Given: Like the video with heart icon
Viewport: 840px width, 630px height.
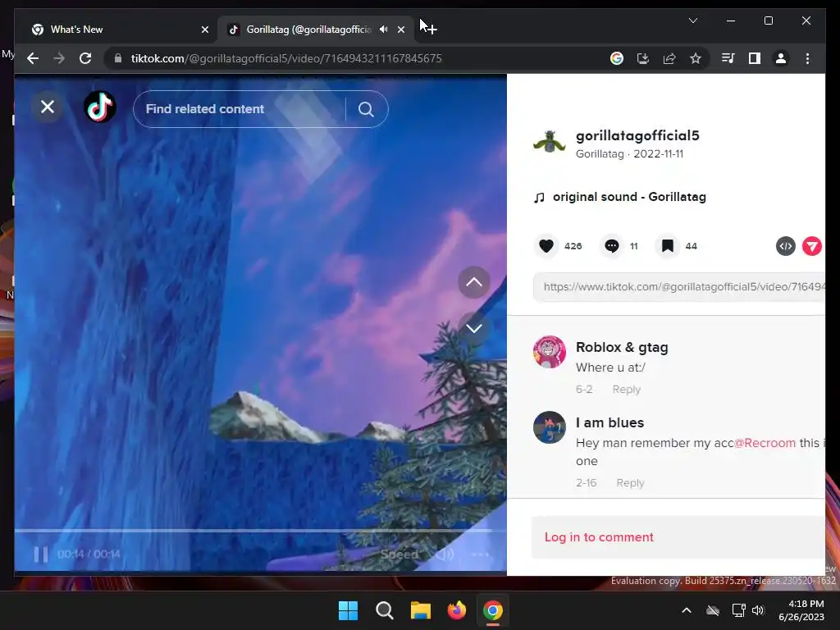Looking at the screenshot, I should [x=546, y=246].
